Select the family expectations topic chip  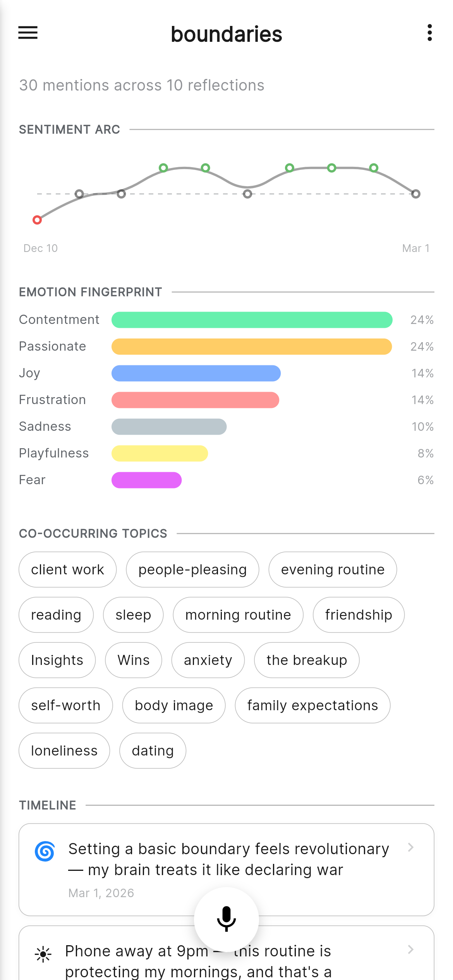click(x=312, y=705)
